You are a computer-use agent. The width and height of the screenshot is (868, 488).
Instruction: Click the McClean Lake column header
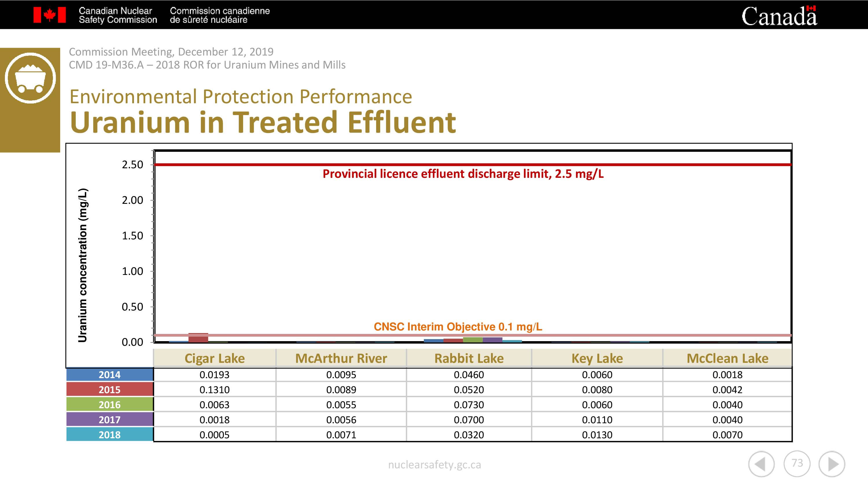727,358
